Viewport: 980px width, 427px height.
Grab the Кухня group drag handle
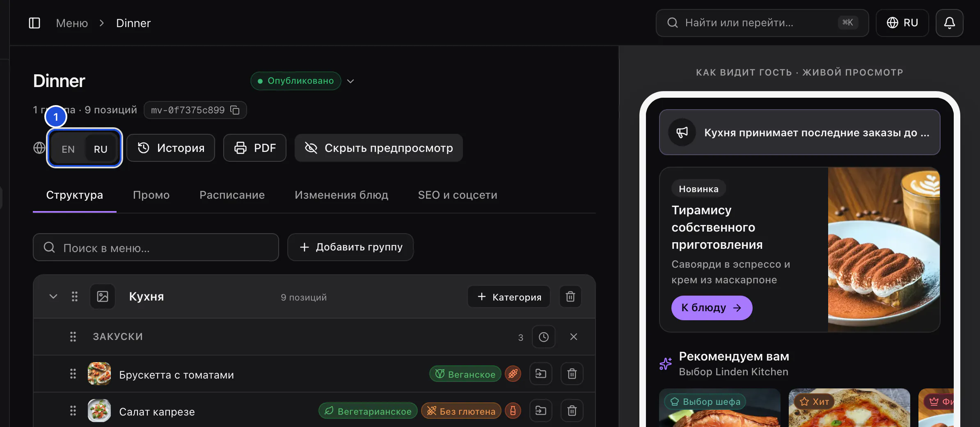(x=75, y=296)
